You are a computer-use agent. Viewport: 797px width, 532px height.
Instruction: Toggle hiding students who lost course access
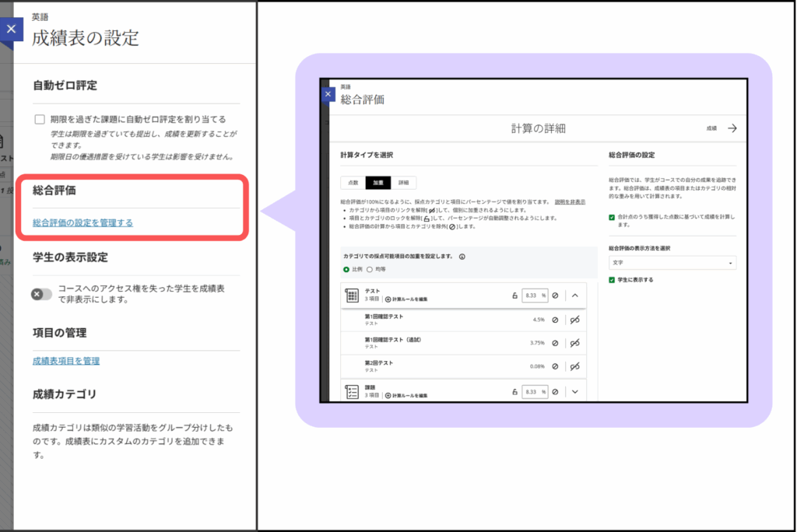click(x=41, y=294)
